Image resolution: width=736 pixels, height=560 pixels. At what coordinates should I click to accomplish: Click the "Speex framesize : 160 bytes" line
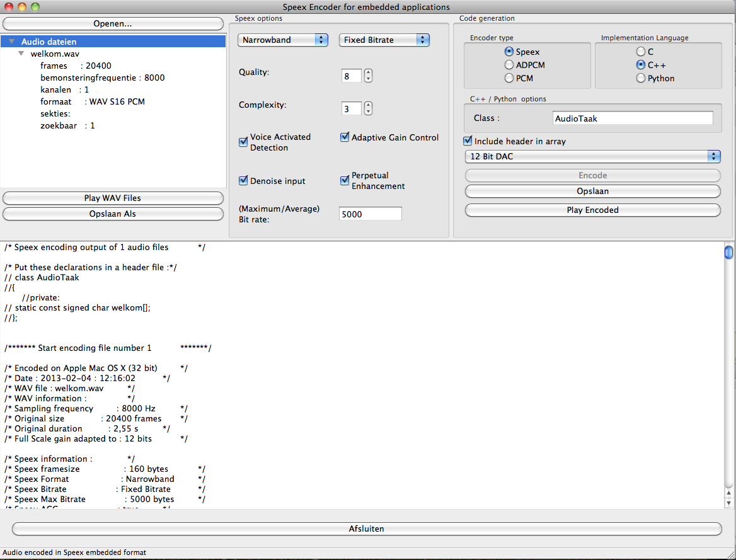tap(105, 469)
